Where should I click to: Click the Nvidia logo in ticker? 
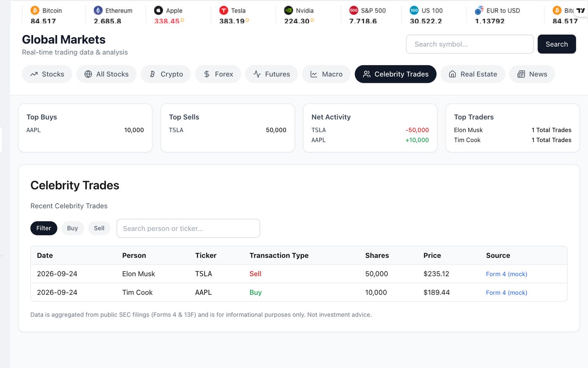click(289, 11)
